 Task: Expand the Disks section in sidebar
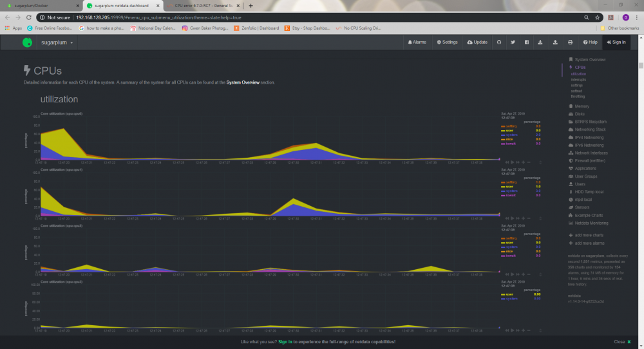(580, 114)
